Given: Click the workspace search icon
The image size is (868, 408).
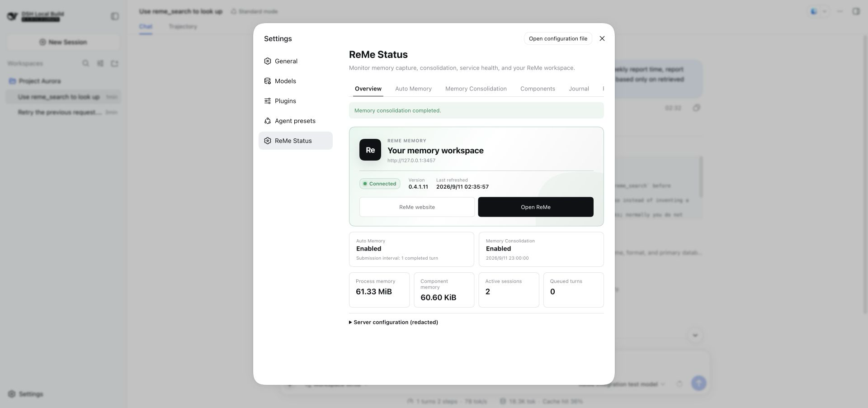Looking at the screenshot, I should point(85,63).
